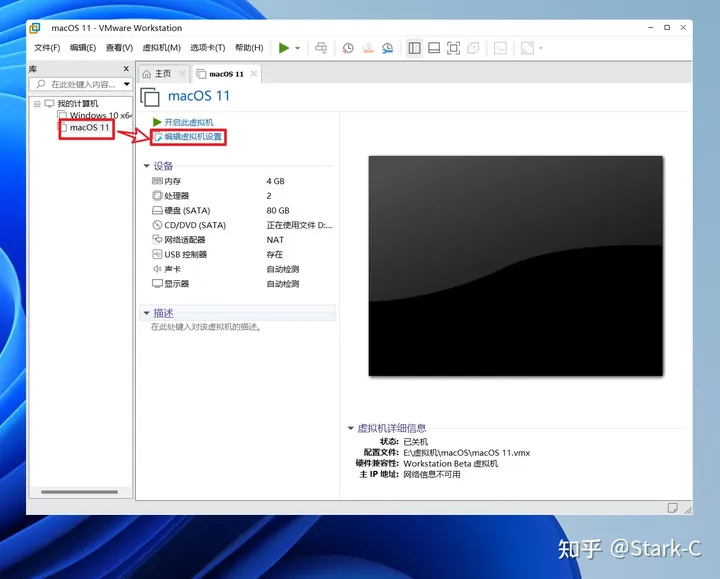This screenshot has height=579, width=720.
Task: Take a snapshot using the clock-plus icon
Action: click(x=348, y=48)
